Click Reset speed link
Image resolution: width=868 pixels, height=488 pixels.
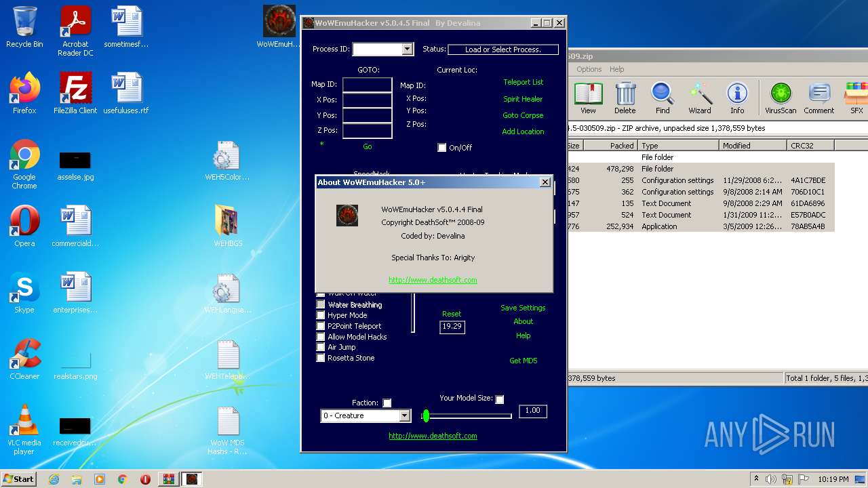452,314
